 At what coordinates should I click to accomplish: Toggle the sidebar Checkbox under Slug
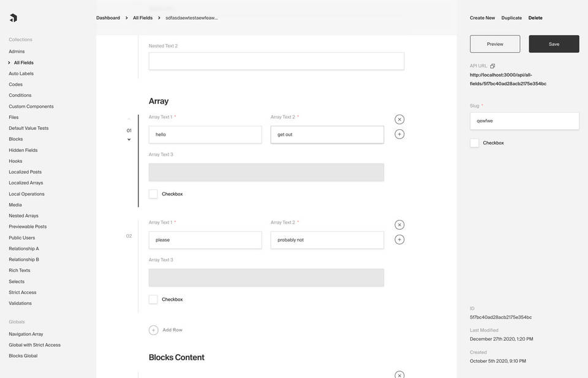474,143
